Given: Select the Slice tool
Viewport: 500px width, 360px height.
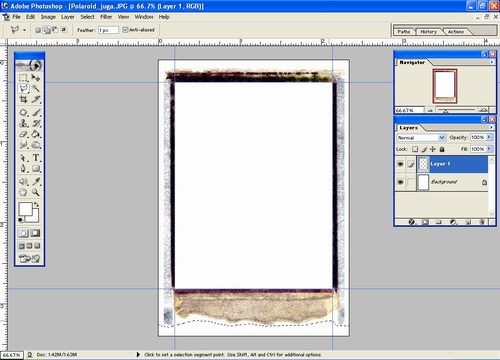Looking at the screenshot, I should tap(36, 99).
